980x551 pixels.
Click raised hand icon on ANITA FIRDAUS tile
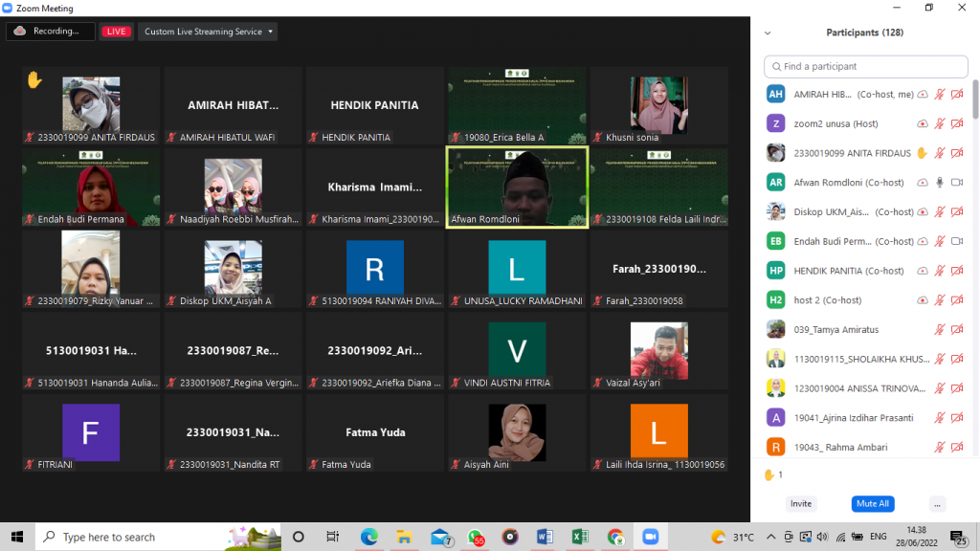(x=34, y=79)
